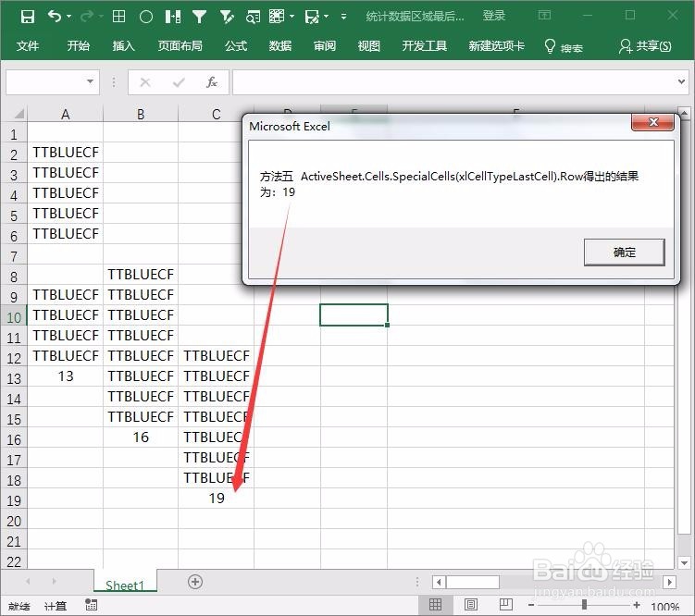Select column B header
Image resolution: width=695 pixels, height=616 pixels.
[141, 114]
